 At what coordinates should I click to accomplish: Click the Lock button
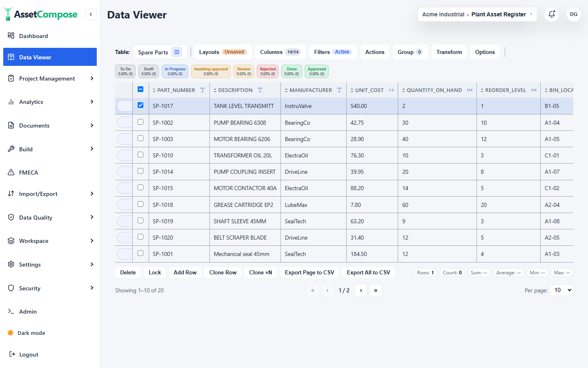(x=155, y=272)
